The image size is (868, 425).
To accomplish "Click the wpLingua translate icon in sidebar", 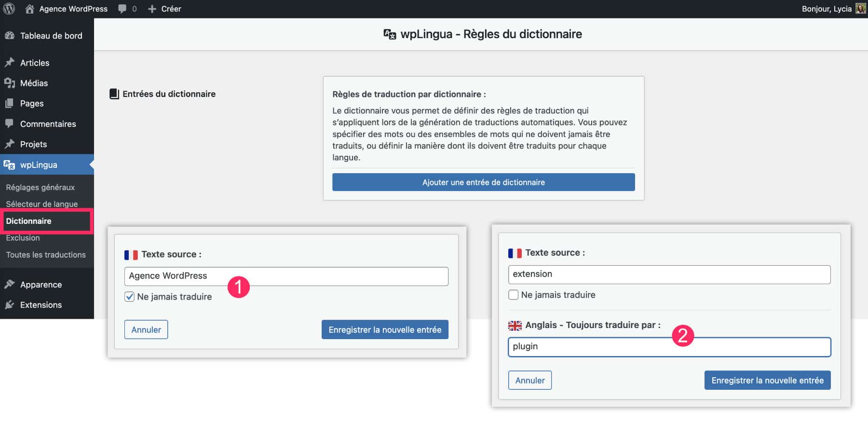I will pos(9,165).
